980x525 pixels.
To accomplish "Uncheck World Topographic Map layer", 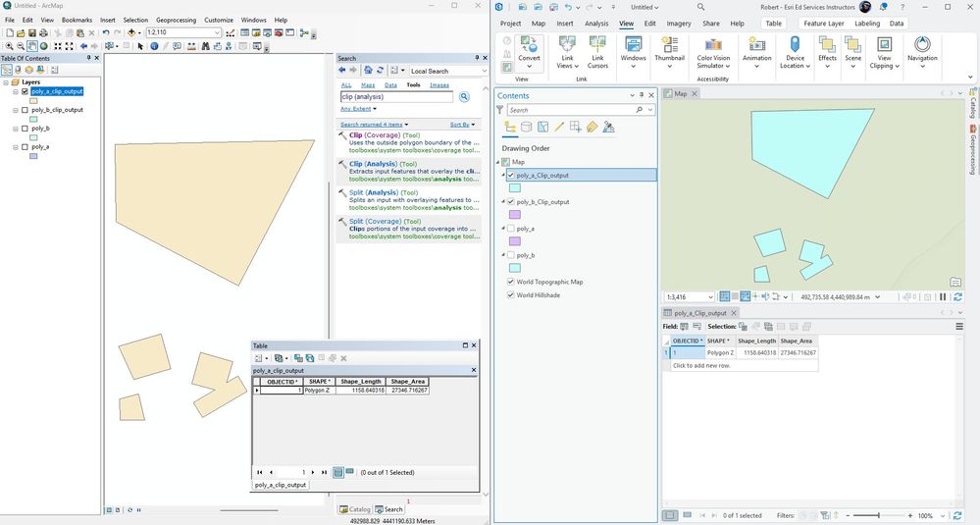I will tap(511, 282).
